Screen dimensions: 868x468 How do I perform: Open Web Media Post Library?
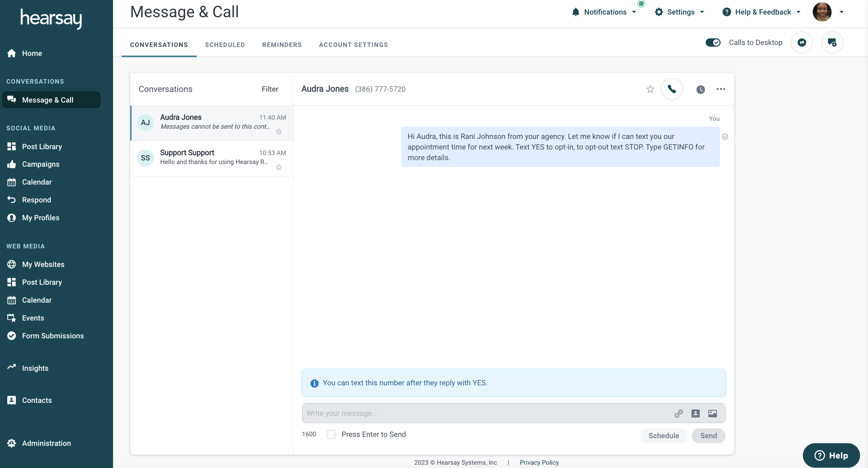coord(34,282)
